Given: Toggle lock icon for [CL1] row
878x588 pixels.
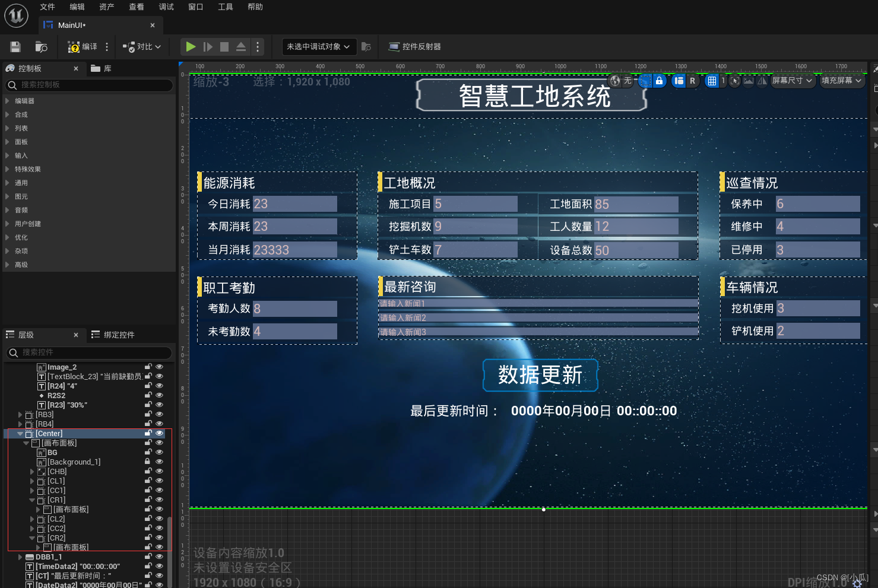Looking at the screenshot, I should [x=148, y=481].
